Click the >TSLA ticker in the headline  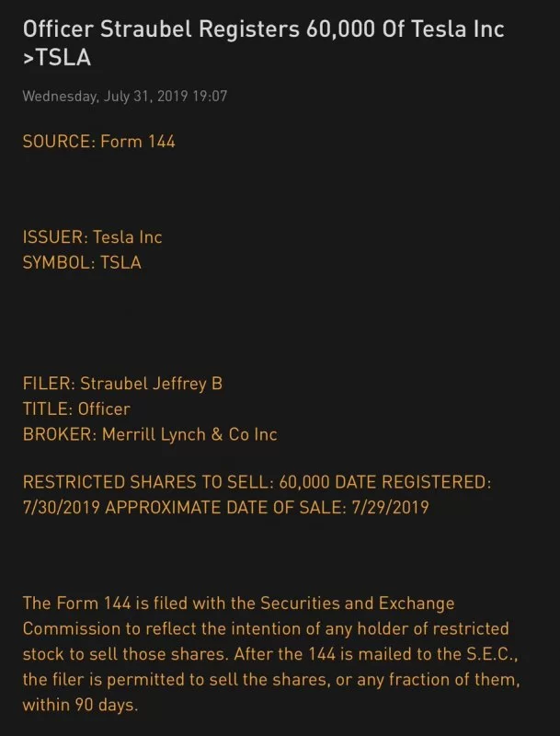(x=57, y=59)
